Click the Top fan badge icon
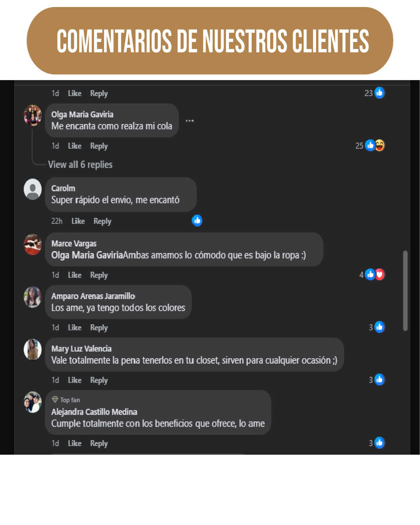Screen dimensions: 420x525 [55, 399]
